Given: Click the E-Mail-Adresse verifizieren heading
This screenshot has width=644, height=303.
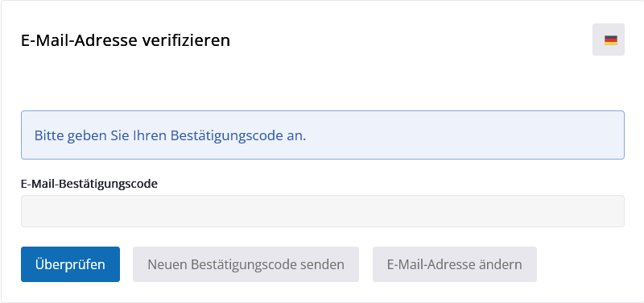Looking at the screenshot, I should pos(126,40).
